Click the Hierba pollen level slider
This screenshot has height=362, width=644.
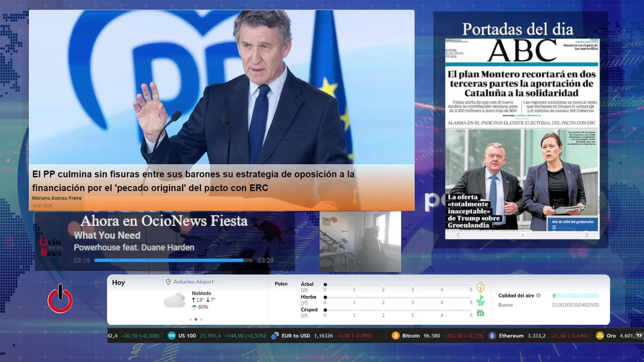(x=398, y=298)
